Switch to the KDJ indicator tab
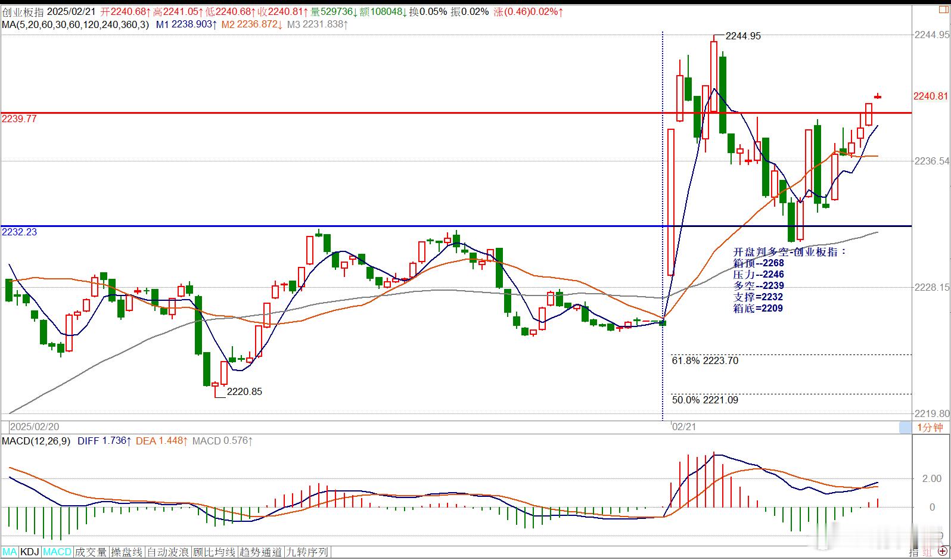 click(x=30, y=552)
